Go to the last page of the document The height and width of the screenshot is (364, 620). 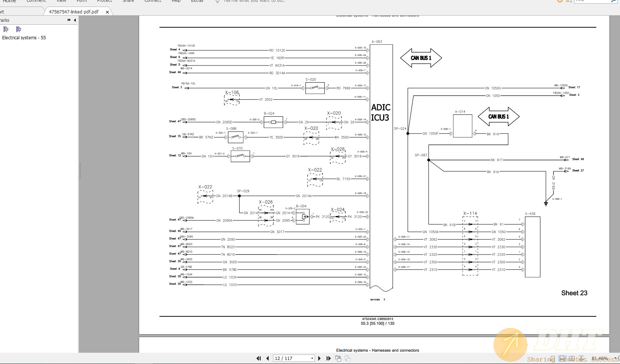(328, 358)
